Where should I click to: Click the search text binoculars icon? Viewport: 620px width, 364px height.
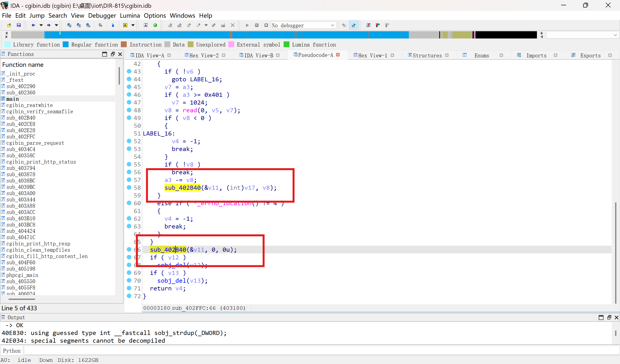[79, 25]
